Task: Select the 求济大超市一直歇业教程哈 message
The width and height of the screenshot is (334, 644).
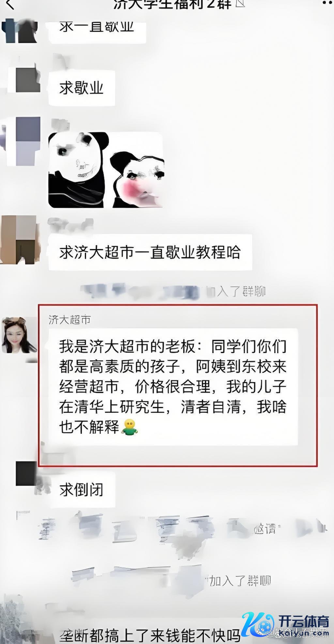Action: 150,252
